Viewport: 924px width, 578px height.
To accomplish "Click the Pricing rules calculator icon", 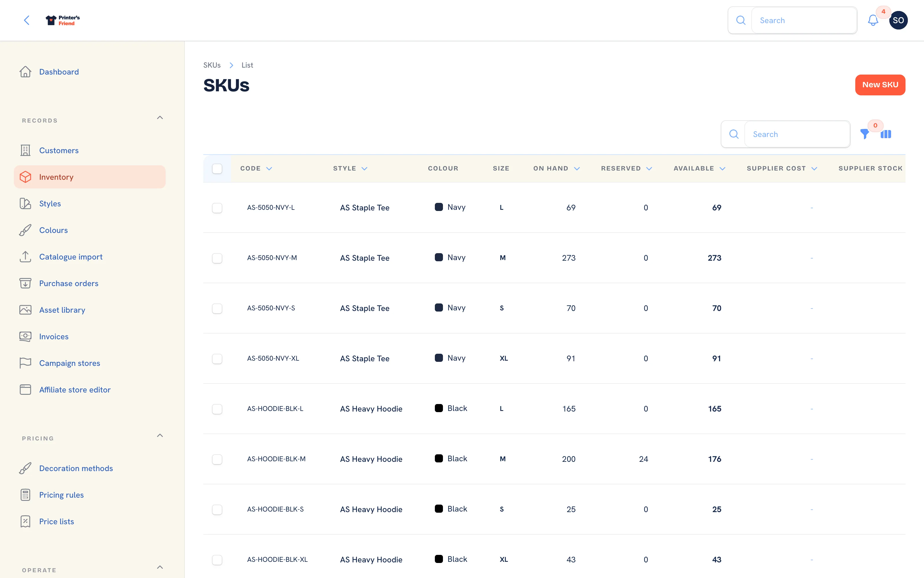I will 25,495.
